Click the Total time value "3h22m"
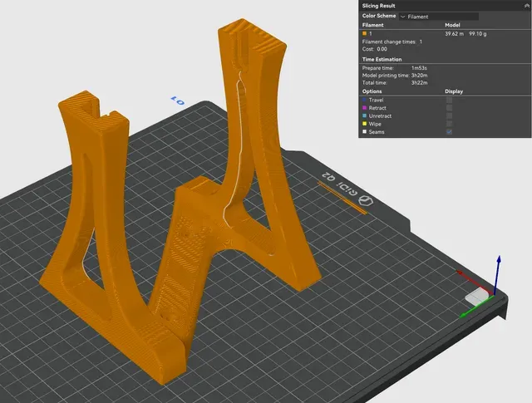The image size is (532, 403). 419,83
